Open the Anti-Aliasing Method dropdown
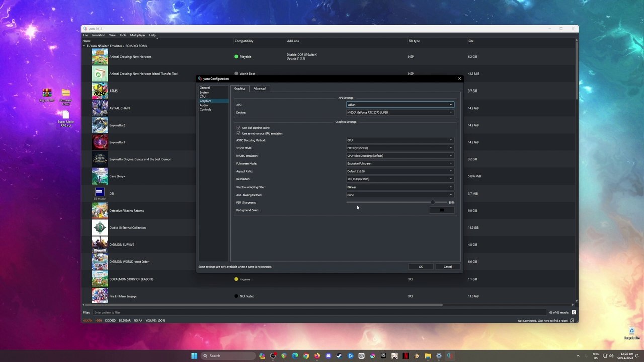The image size is (644, 362). coord(400,195)
